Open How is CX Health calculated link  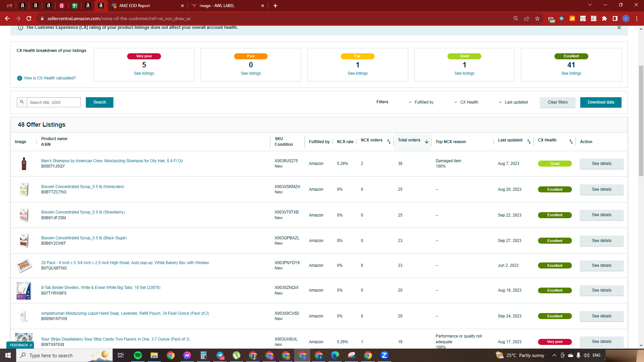point(50,78)
